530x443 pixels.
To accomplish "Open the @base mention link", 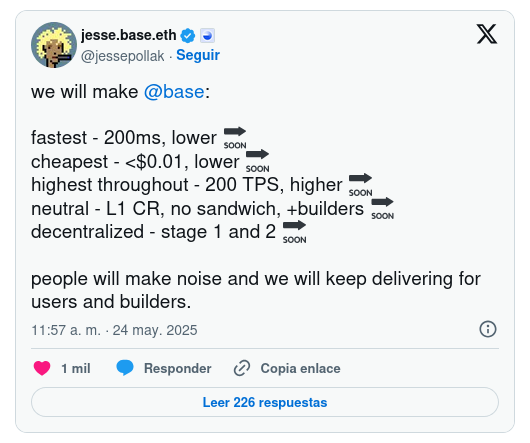I will click(174, 92).
